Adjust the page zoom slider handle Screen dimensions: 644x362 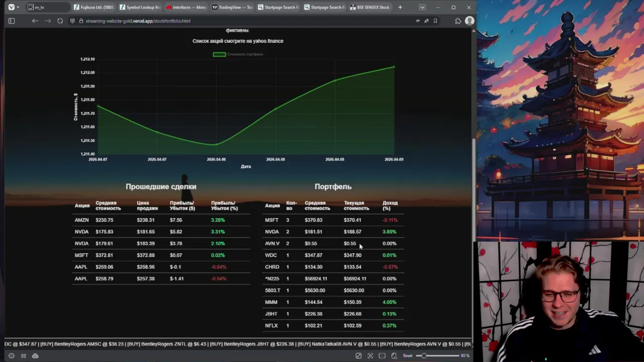(424, 355)
